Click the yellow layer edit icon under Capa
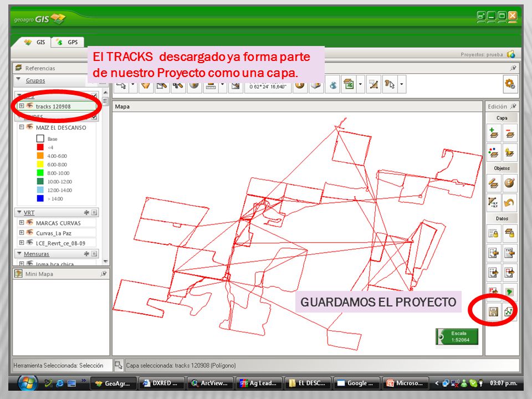532x399 pixels. click(x=510, y=152)
